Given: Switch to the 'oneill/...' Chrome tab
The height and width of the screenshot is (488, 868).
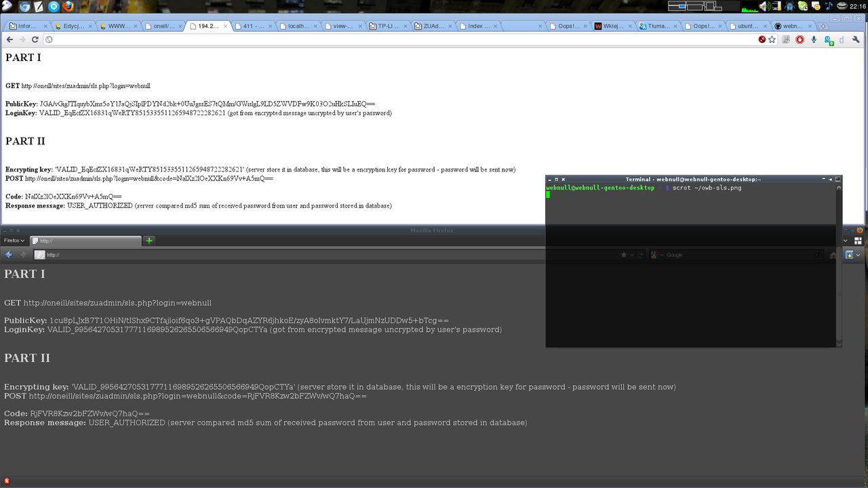Looking at the screenshot, I should [163, 26].
